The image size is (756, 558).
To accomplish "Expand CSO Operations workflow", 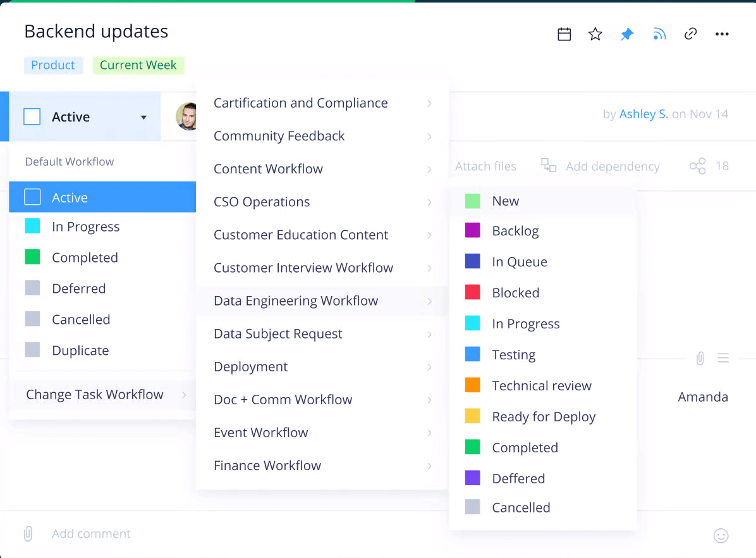I will (x=322, y=202).
